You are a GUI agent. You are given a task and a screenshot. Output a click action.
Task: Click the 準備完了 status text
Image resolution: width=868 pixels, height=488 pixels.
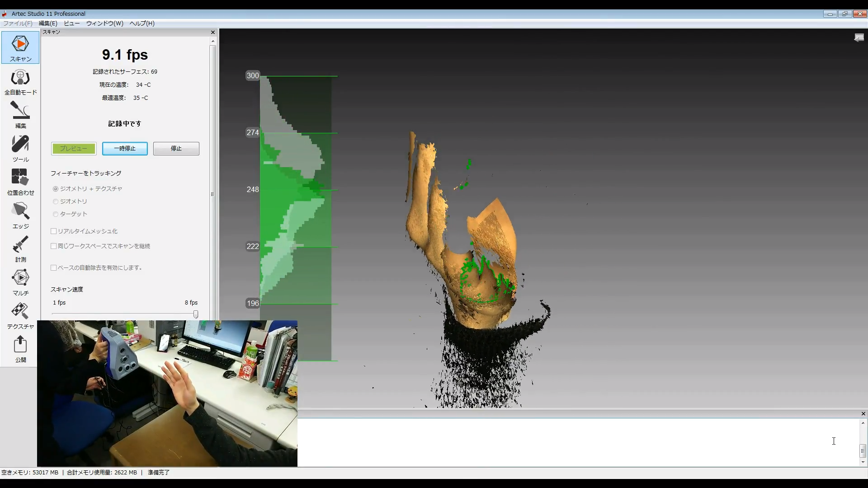point(159,472)
